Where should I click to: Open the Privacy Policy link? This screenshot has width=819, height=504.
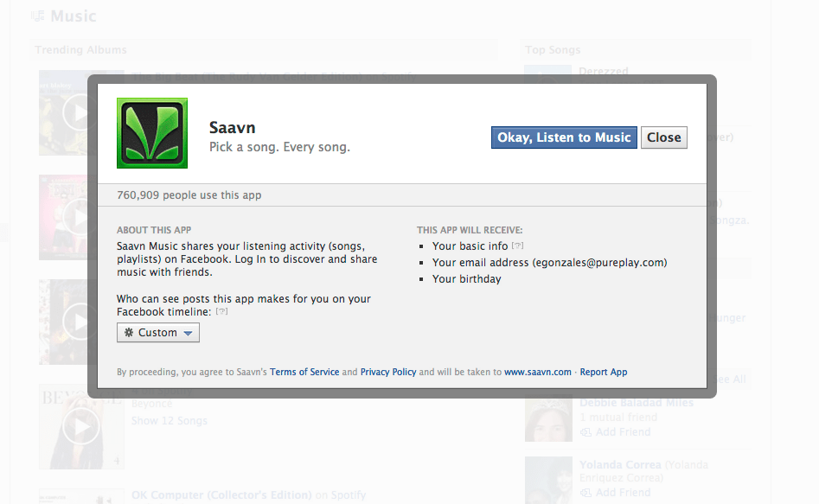click(x=388, y=372)
